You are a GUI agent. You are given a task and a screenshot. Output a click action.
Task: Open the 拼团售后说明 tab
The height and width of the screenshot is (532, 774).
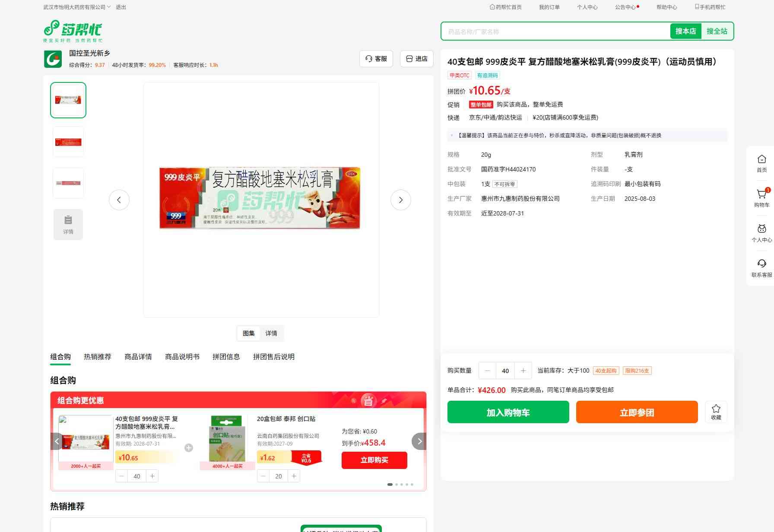pyautogui.click(x=274, y=357)
